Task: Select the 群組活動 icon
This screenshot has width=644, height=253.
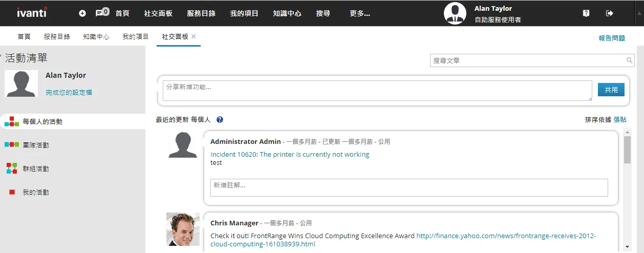Action: coord(11,168)
